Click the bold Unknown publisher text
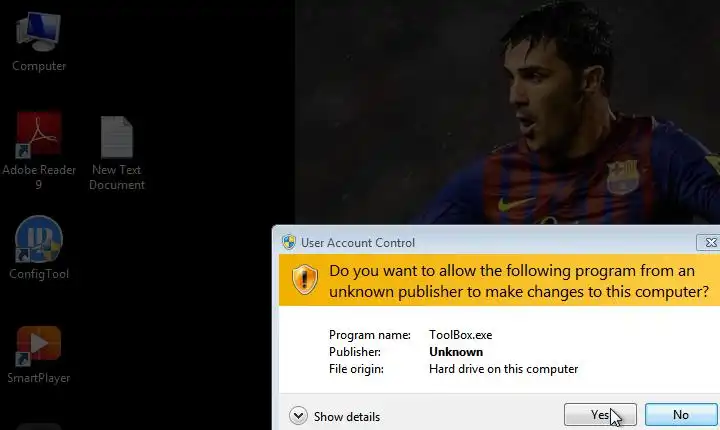Viewport: 720px width, 430px height. pyautogui.click(x=456, y=352)
